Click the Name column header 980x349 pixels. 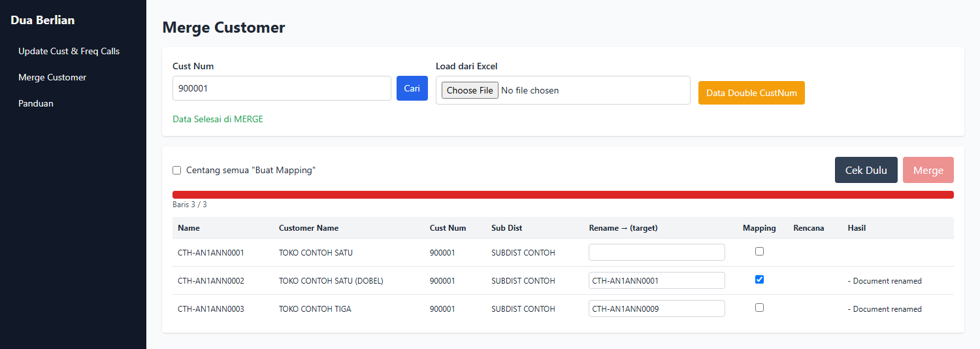(x=189, y=228)
